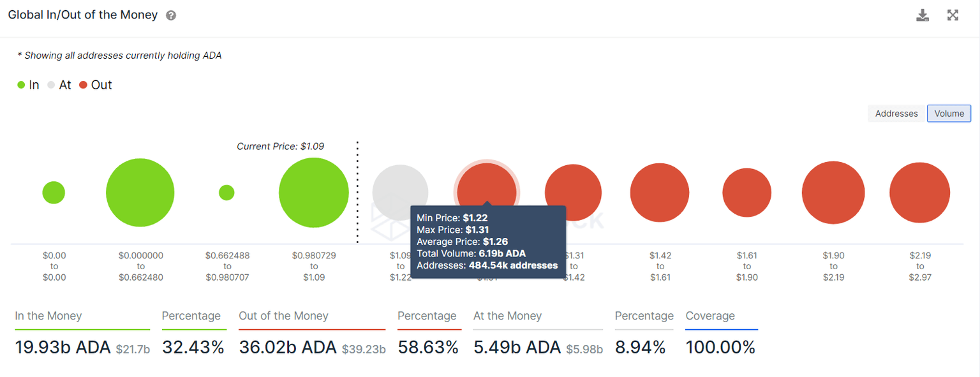This screenshot has width=980, height=377.
Task: Select the Volume view toggle
Action: coord(949,114)
